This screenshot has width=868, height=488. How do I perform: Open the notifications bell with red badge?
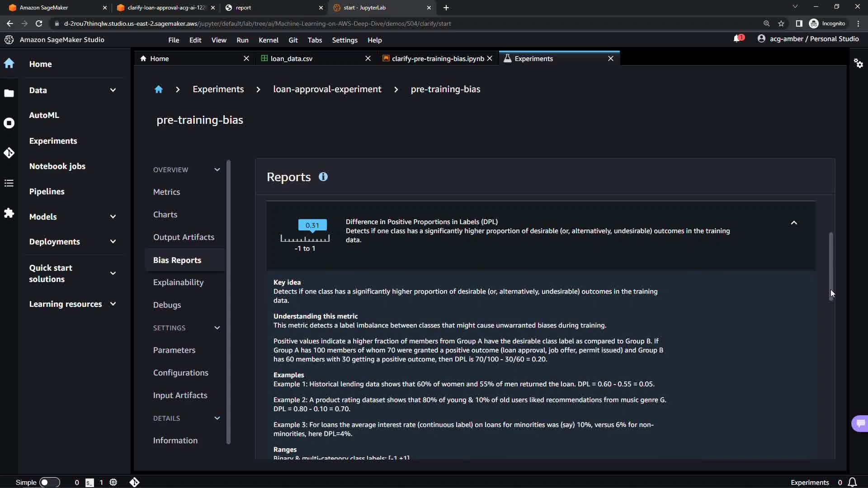pyautogui.click(x=738, y=39)
